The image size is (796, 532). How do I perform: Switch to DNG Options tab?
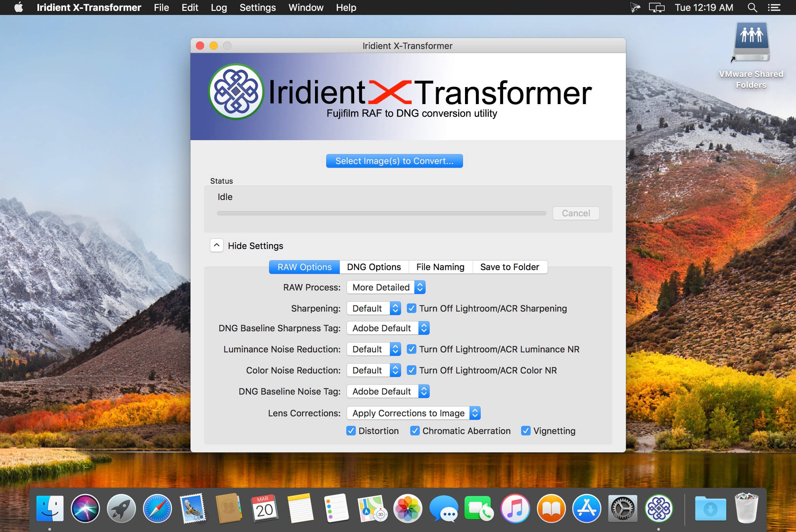374,267
